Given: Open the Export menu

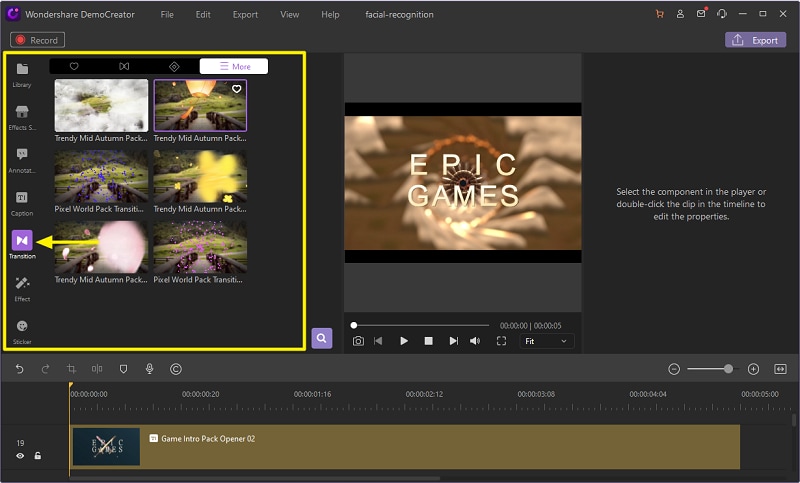Looking at the screenshot, I should click(245, 14).
